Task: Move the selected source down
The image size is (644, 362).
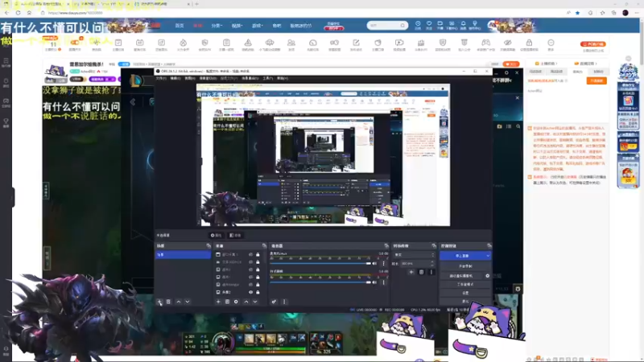Action: 255,302
